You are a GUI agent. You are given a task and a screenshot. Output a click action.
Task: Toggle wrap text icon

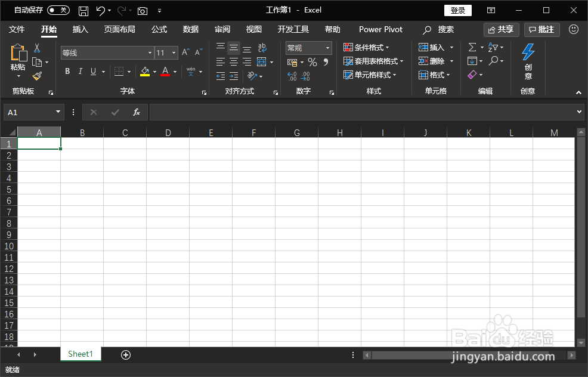pos(262,48)
